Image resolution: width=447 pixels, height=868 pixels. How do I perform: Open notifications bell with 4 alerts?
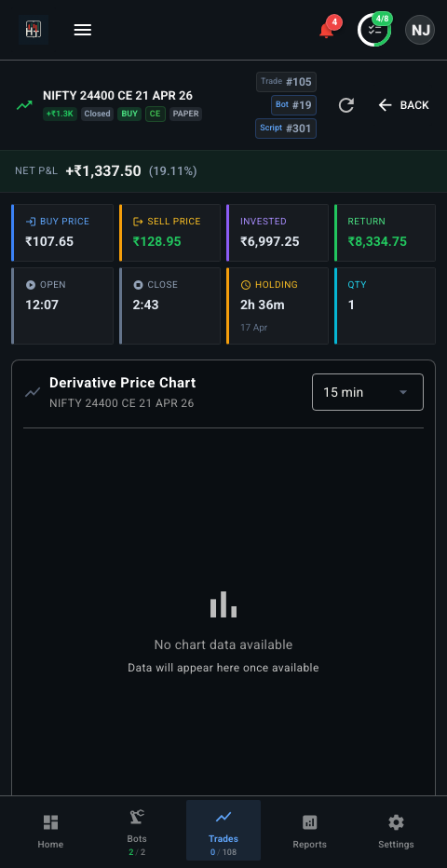point(327,30)
